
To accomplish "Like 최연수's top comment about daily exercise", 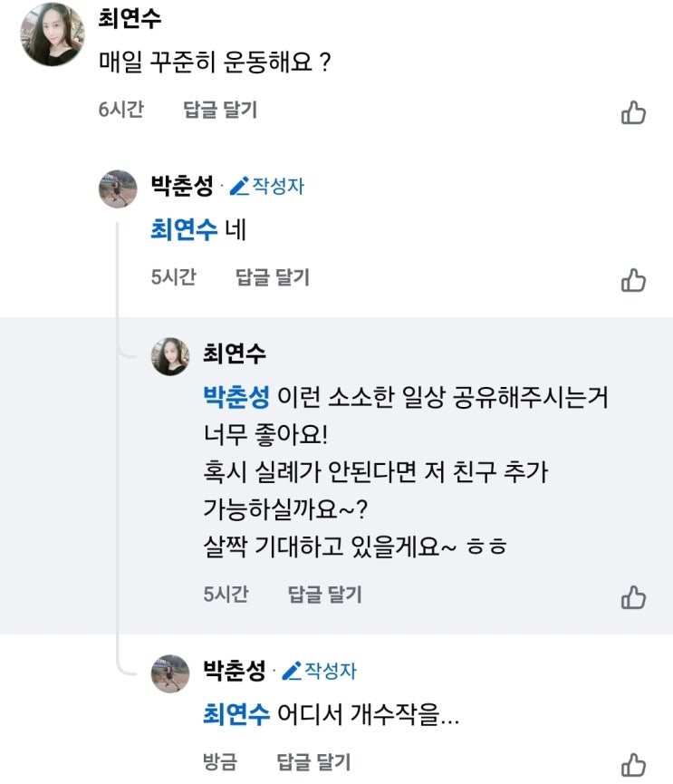I will [x=633, y=112].
